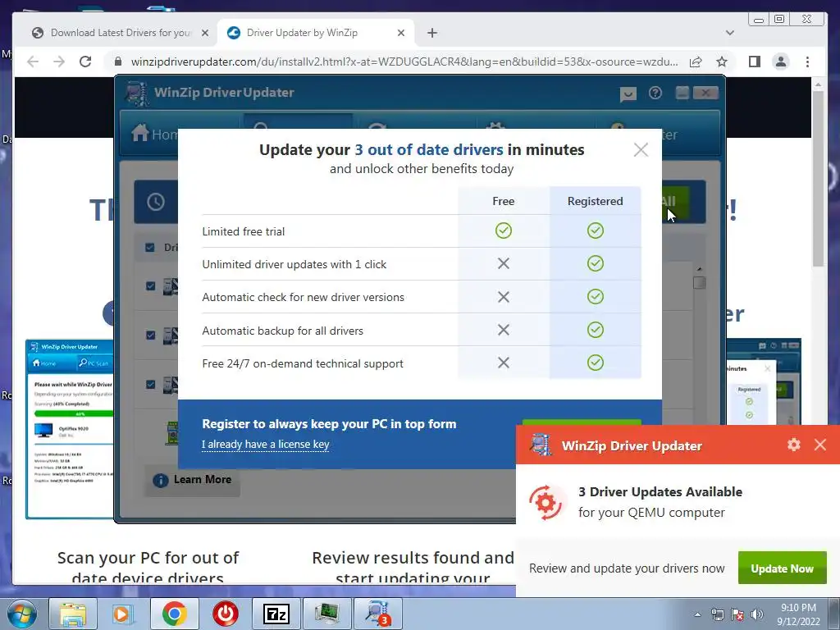
Task: Open WinZip Driver Updater taskbar icon
Action: pos(378,614)
